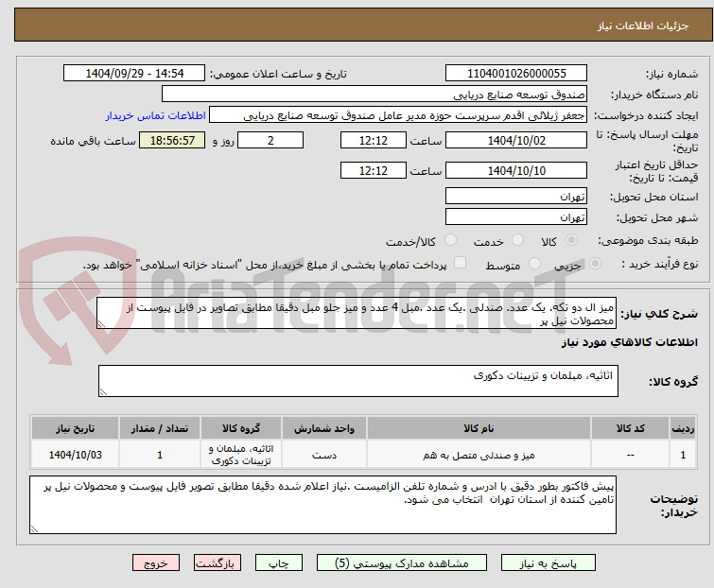714x588 pixels.
Task: Click the شرح کلی نیاز text area
Action: coord(357,313)
